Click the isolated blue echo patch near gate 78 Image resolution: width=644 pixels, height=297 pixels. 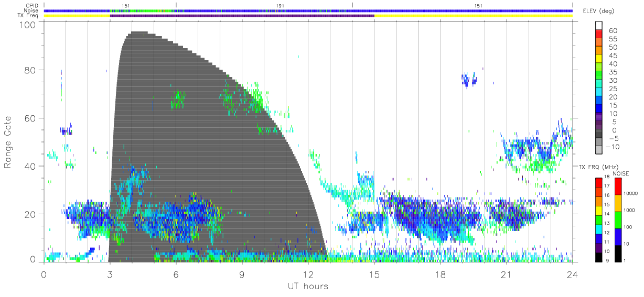(x=469, y=80)
